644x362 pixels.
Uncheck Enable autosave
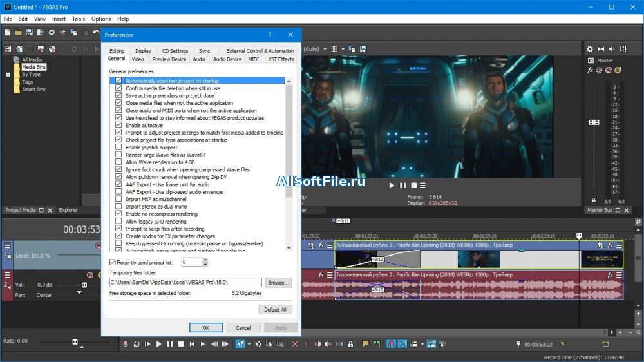coord(118,125)
